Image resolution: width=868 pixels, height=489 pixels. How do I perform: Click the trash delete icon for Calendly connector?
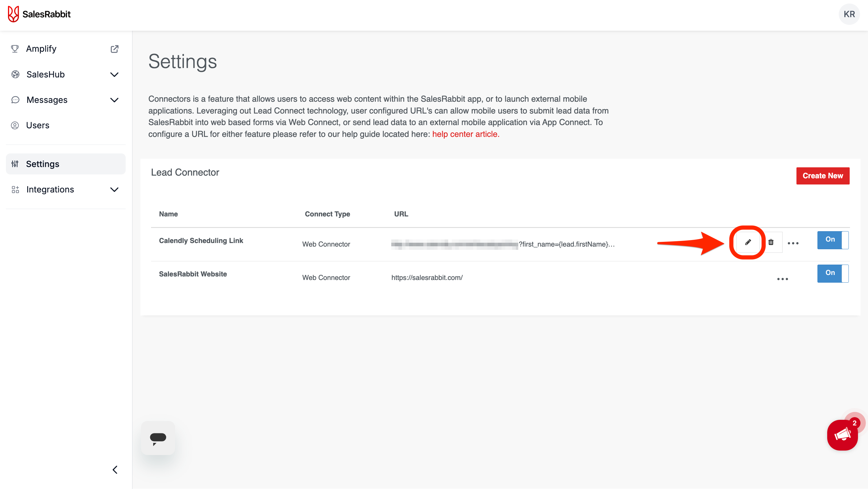(x=771, y=242)
